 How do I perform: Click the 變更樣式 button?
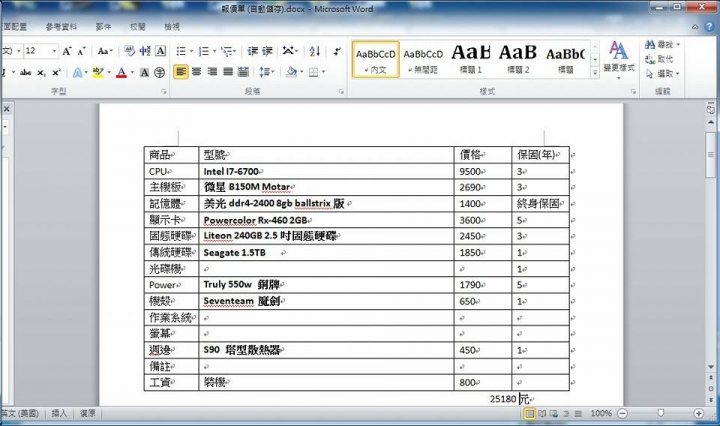tap(619, 60)
